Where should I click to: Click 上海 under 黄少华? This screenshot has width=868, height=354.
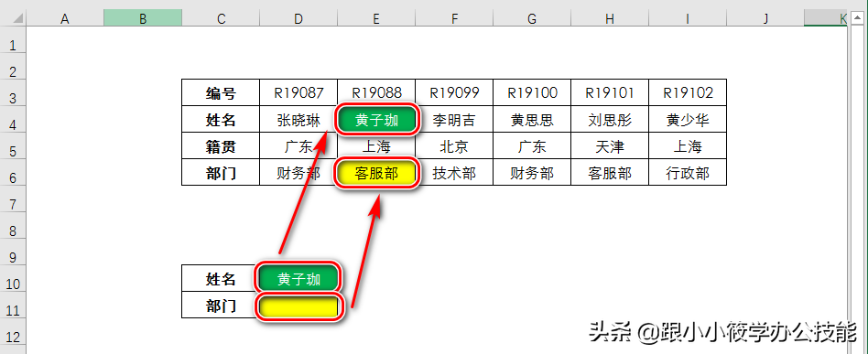(688, 145)
